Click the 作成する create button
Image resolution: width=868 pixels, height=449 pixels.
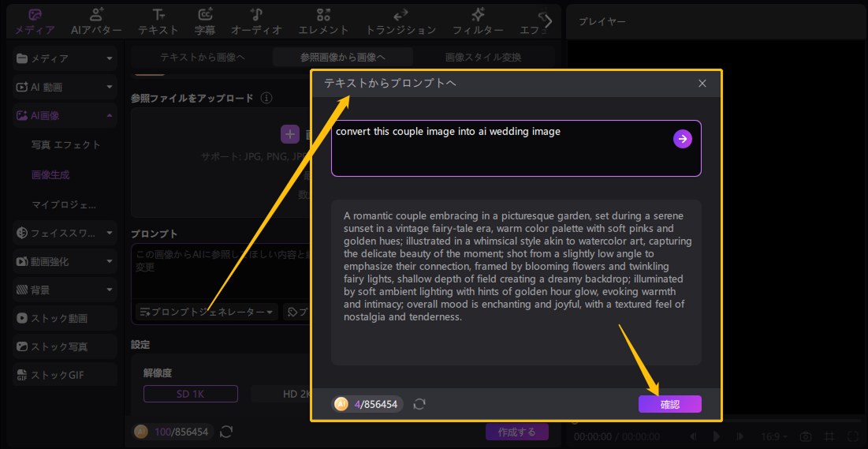coord(516,432)
